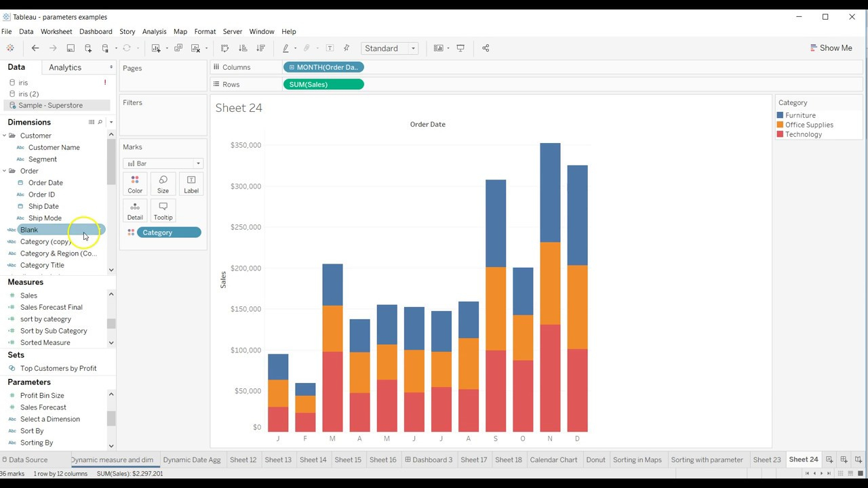
Task: Click the clear sheet toolbar icon
Action: 196,48
